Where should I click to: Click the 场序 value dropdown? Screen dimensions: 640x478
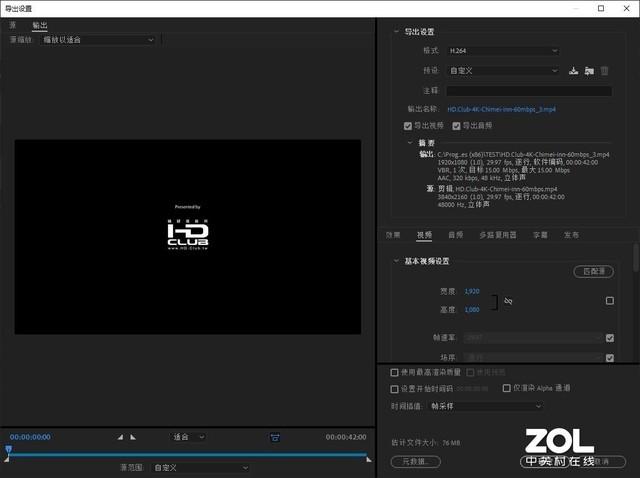click(533, 358)
